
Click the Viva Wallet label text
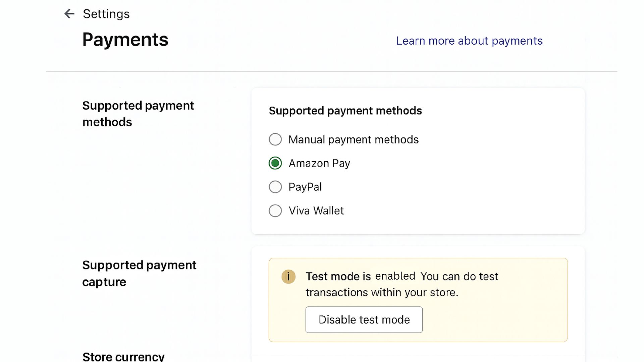point(316,210)
